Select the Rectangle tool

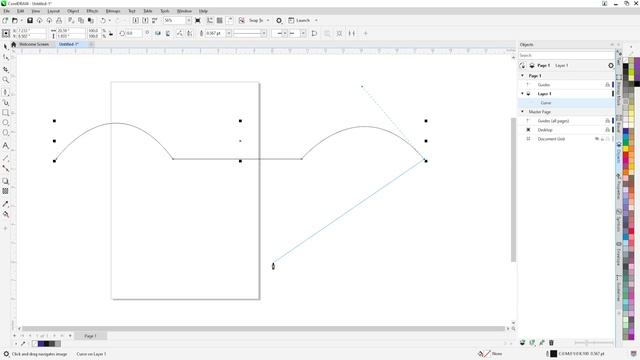[x=6, y=113]
